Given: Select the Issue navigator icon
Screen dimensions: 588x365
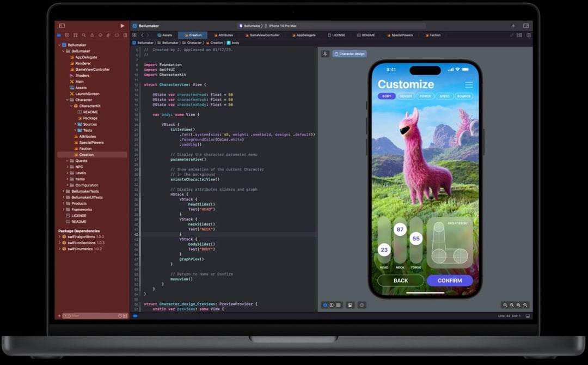Looking at the screenshot, I should click(x=93, y=35).
